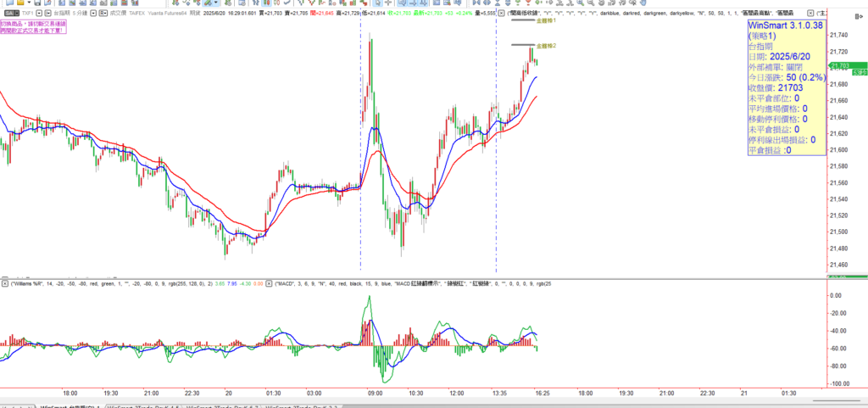Click the 平倉損益 :0 row
The width and height of the screenshot is (868, 408).
770,150
